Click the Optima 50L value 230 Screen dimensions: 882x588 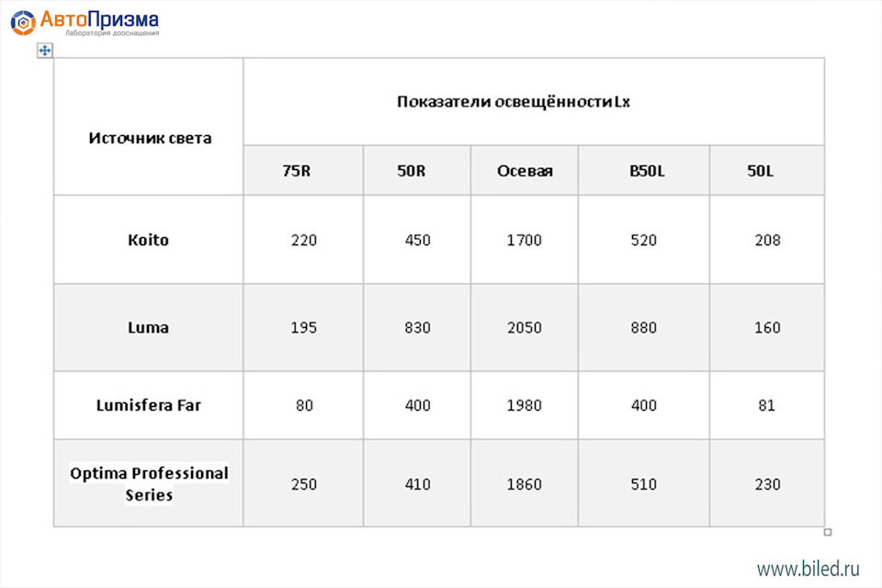pos(767,484)
